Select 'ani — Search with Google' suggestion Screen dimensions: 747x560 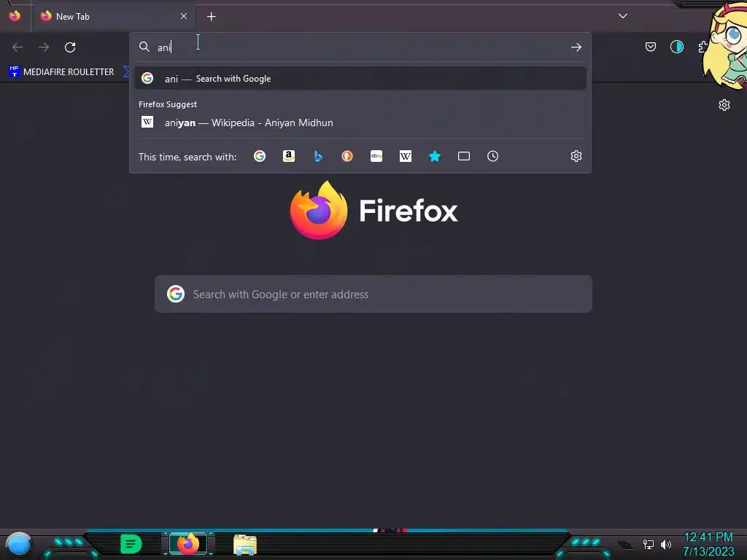[x=360, y=79]
